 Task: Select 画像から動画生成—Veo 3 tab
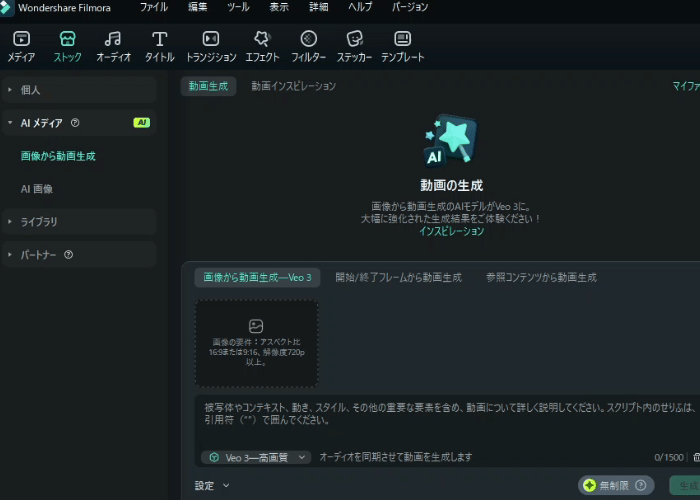point(257,277)
